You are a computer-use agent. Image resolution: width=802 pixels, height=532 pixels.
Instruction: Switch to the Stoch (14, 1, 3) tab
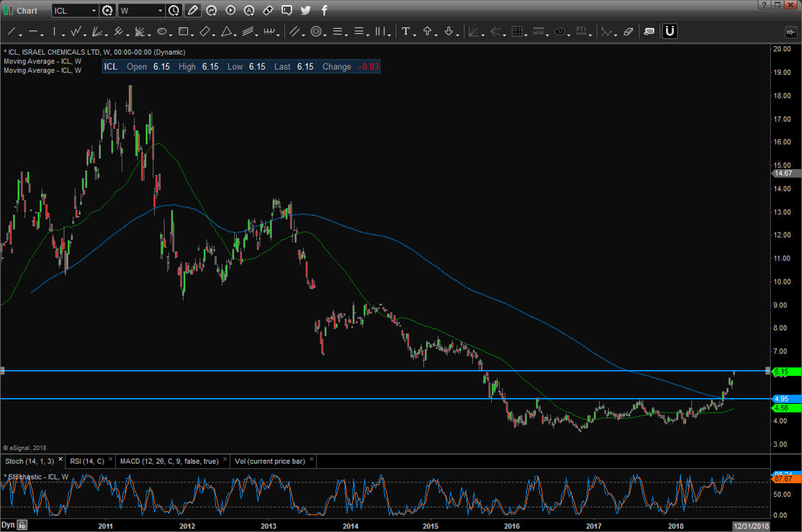pos(29,461)
